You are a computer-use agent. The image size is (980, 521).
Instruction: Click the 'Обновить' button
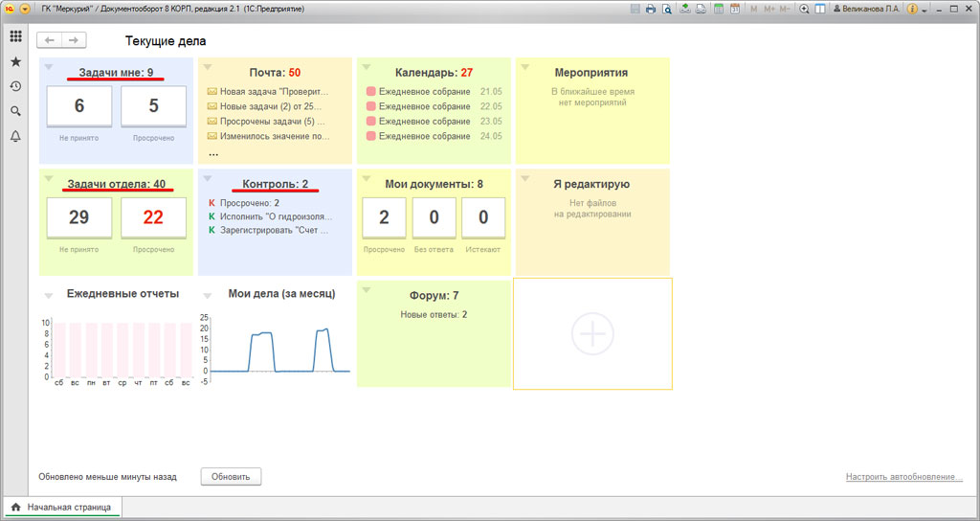coord(231,476)
